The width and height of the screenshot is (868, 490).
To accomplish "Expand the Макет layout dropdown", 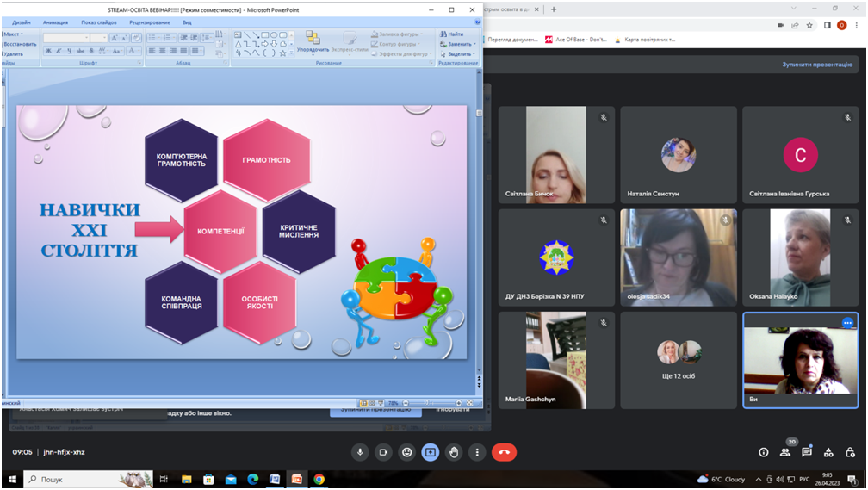I will [13, 34].
